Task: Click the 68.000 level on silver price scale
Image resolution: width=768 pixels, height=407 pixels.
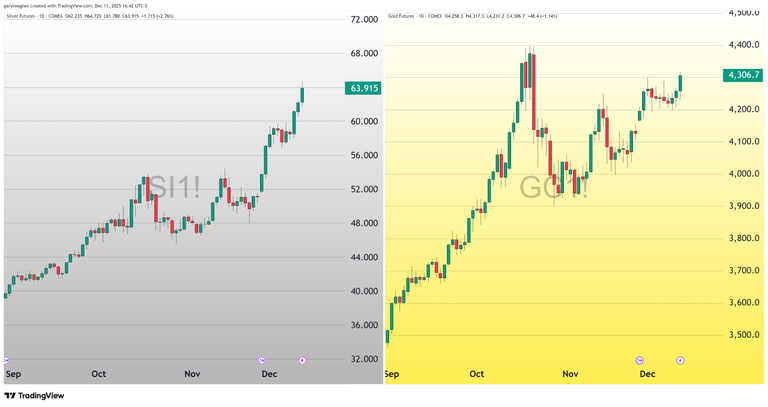Action: (362, 54)
